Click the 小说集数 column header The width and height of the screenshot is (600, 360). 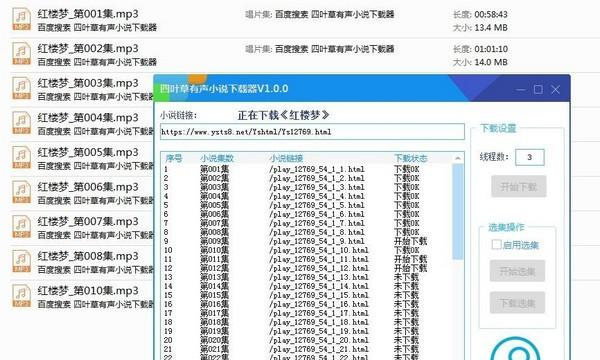point(217,158)
